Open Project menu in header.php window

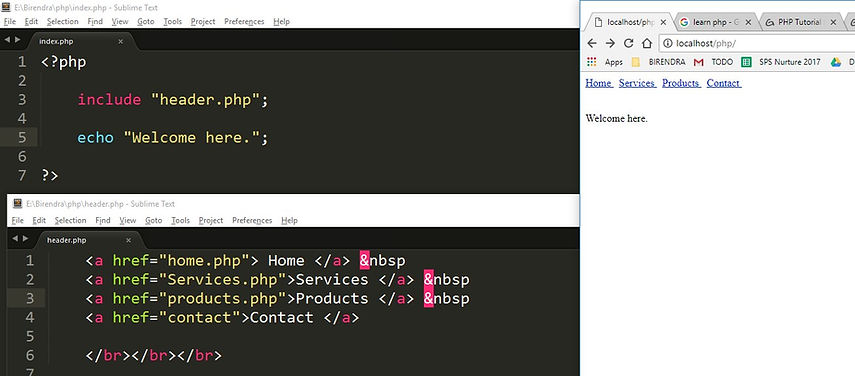(211, 221)
